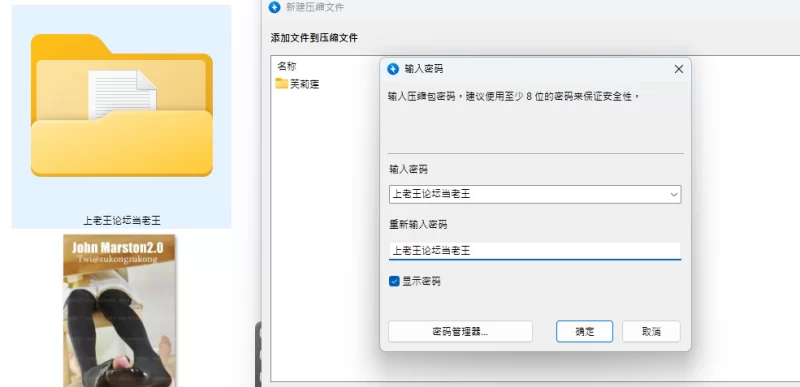Select the small folder icon next to 芙莉莲
The height and width of the screenshot is (387, 800).
282,84
